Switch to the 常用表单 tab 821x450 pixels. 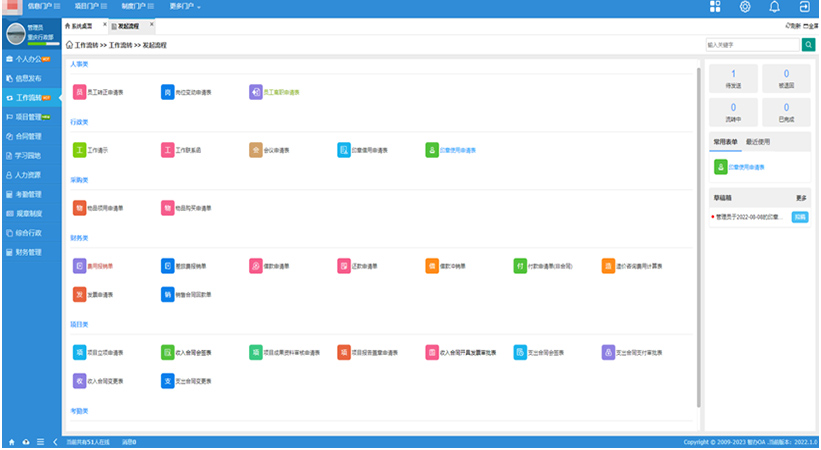point(725,142)
